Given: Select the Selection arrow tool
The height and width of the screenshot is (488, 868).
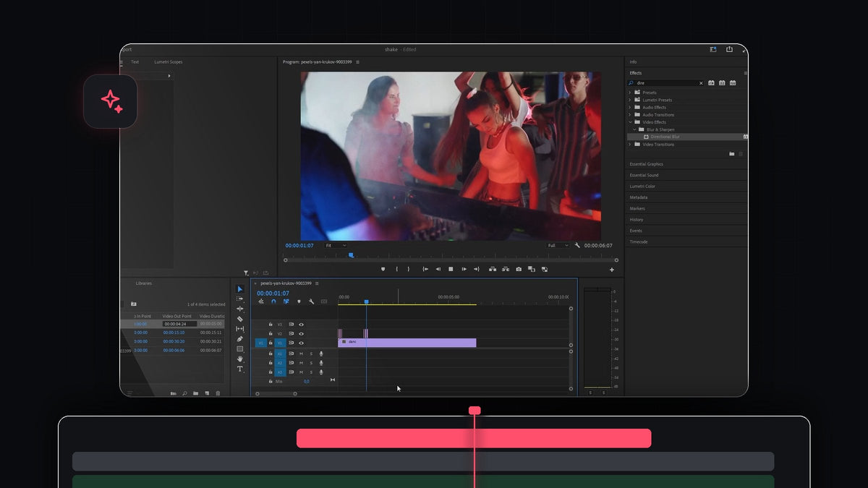Looking at the screenshot, I should [x=240, y=289].
